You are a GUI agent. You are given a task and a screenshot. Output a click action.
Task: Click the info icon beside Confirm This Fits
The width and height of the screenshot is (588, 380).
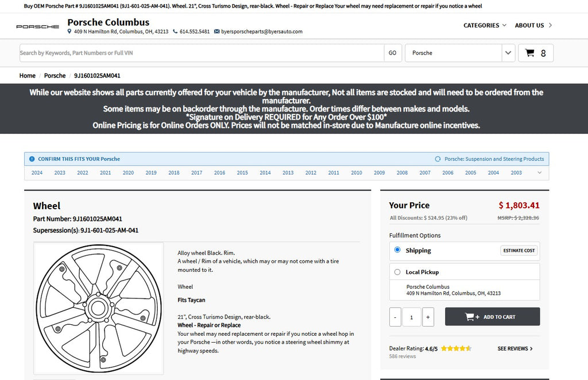[32, 159]
